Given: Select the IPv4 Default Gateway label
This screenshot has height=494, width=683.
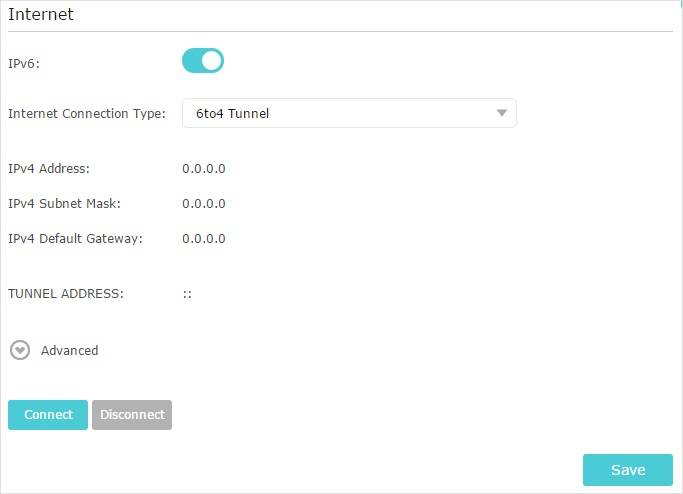Looking at the screenshot, I should point(75,238).
